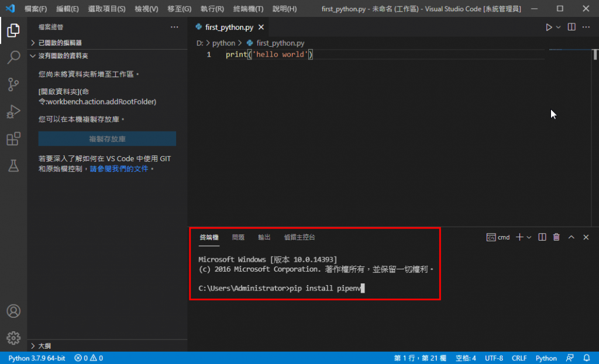The height and width of the screenshot is (364, 599).
Task: Change encoding via UTF-8 status item
Action: (494, 358)
